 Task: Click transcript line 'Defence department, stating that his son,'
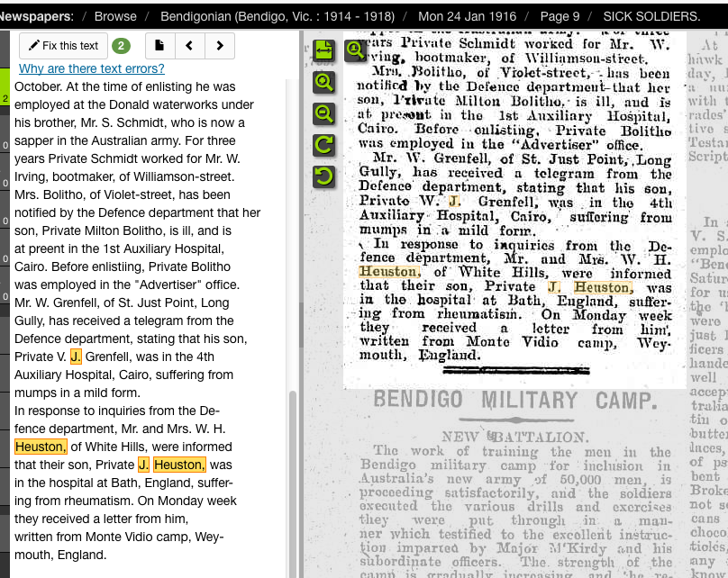coord(131,339)
